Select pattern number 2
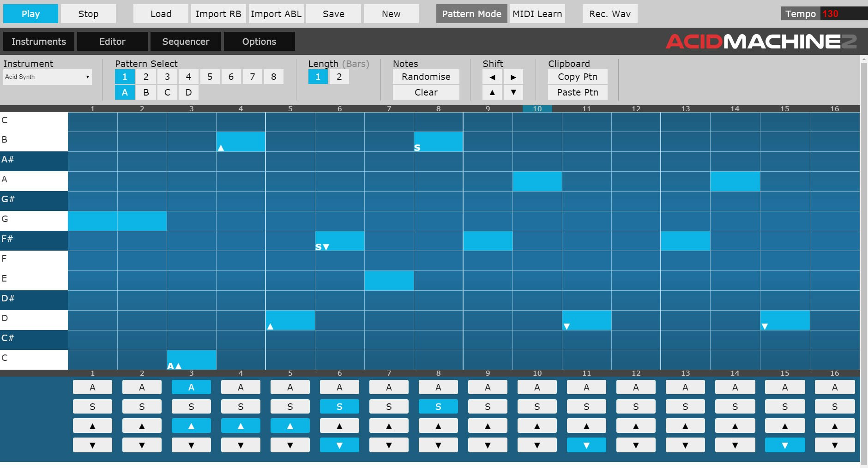Screen dimensions: 868x468 pos(146,77)
